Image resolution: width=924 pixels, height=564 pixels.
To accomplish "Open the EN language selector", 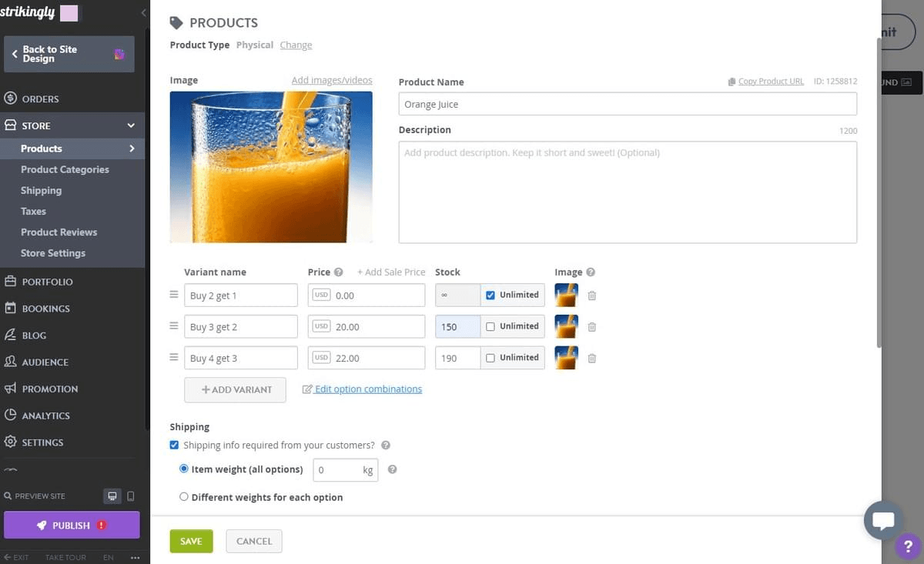I will click(108, 557).
